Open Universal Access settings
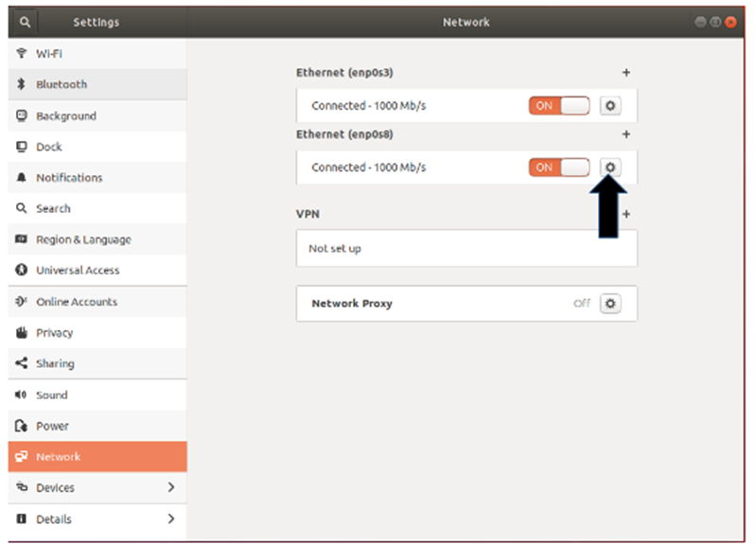The height and width of the screenshot is (544, 756). [78, 271]
